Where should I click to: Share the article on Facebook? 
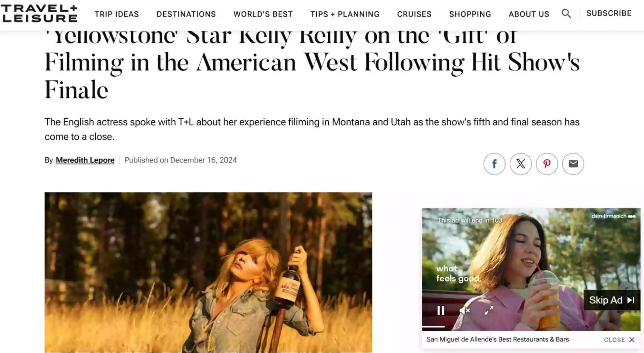[x=495, y=164]
